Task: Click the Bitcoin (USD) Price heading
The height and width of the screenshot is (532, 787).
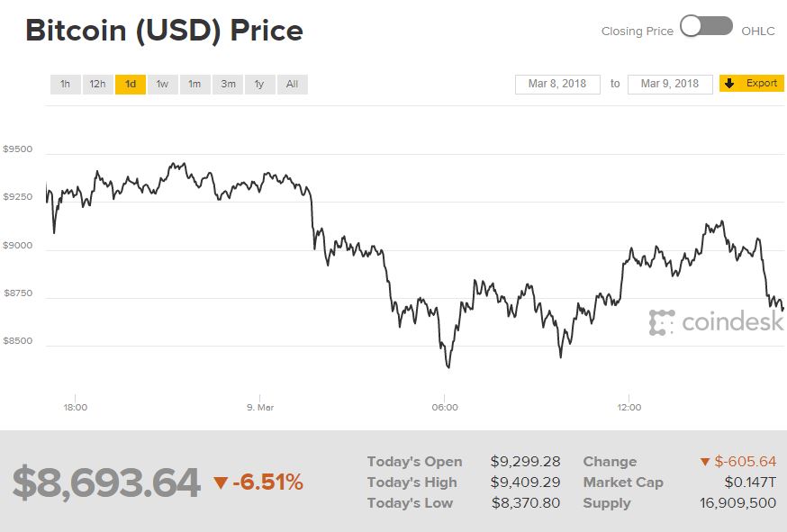Action: 165,31
